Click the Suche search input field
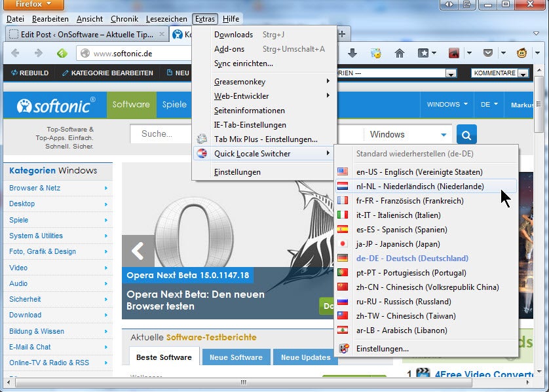Image resolution: width=549 pixels, height=392 pixels. coord(170,134)
